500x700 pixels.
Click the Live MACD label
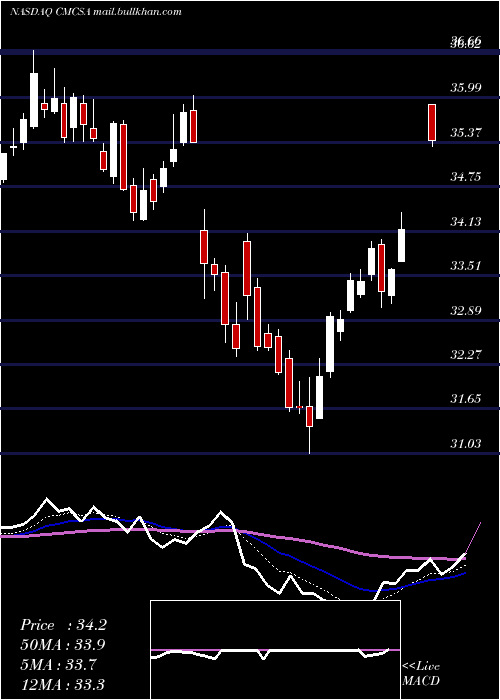(x=421, y=674)
